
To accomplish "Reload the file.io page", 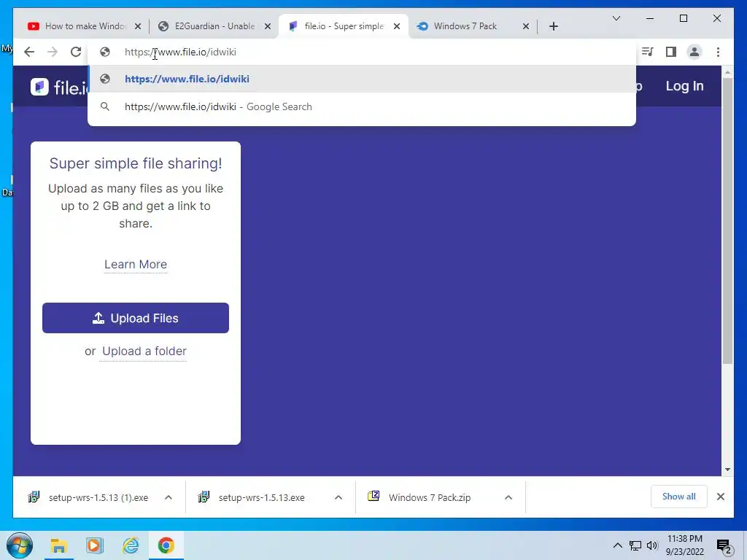I will click(76, 52).
